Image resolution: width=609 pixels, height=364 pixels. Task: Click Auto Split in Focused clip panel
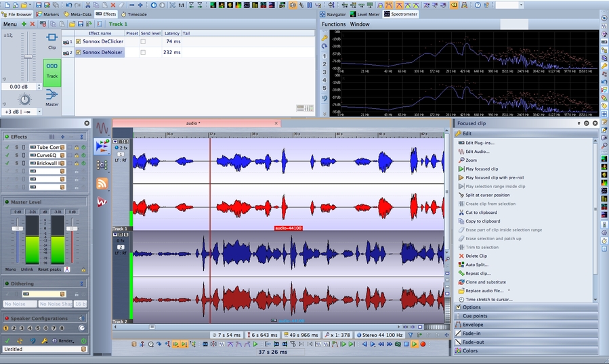click(477, 265)
